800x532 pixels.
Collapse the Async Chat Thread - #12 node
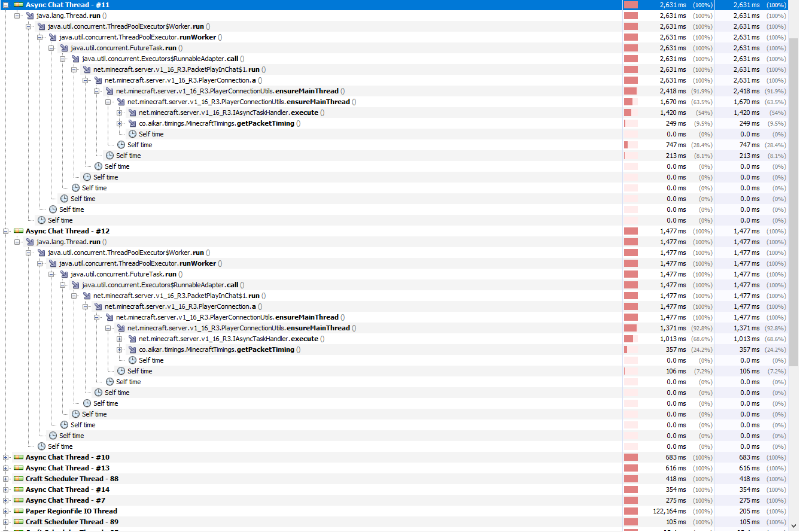[x=6, y=231]
